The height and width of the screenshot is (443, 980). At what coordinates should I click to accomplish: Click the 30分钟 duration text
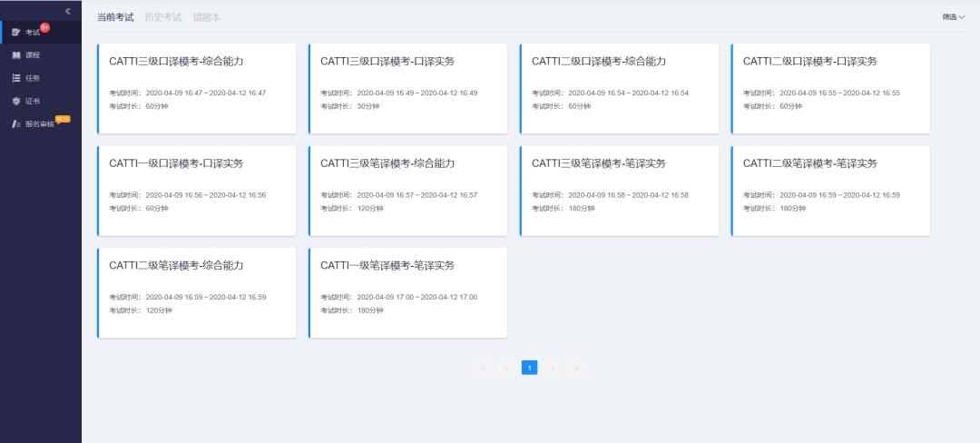pos(368,106)
